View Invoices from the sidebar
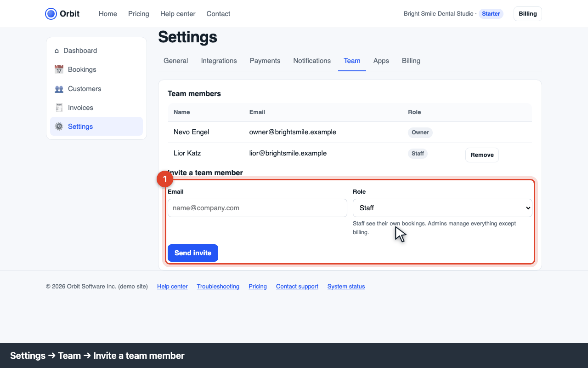 click(96, 108)
